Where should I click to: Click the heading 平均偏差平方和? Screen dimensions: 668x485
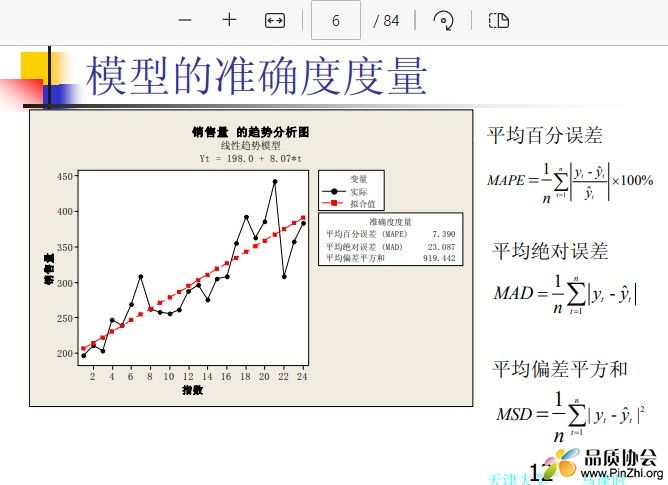click(x=560, y=369)
